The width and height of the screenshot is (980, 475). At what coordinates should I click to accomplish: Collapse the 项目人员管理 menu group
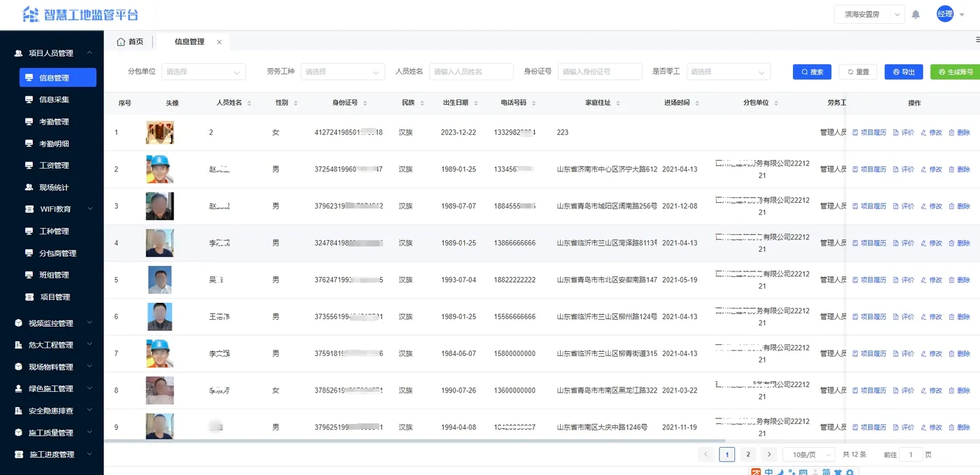point(52,53)
